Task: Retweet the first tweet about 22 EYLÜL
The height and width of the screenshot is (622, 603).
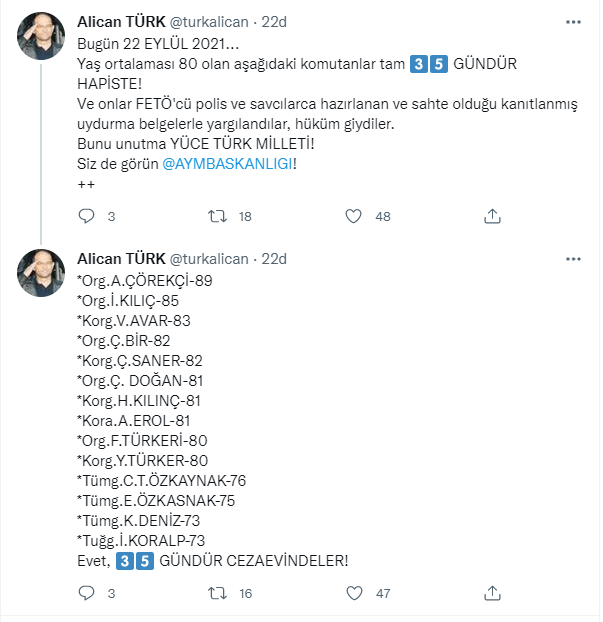Action: [x=217, y=216]
